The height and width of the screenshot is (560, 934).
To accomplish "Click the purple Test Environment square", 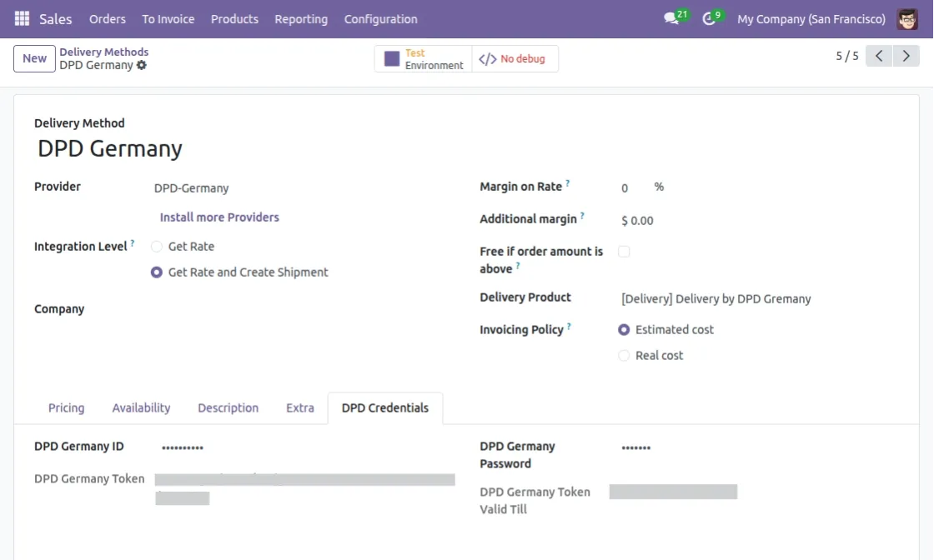I will [x=392, y=59].
